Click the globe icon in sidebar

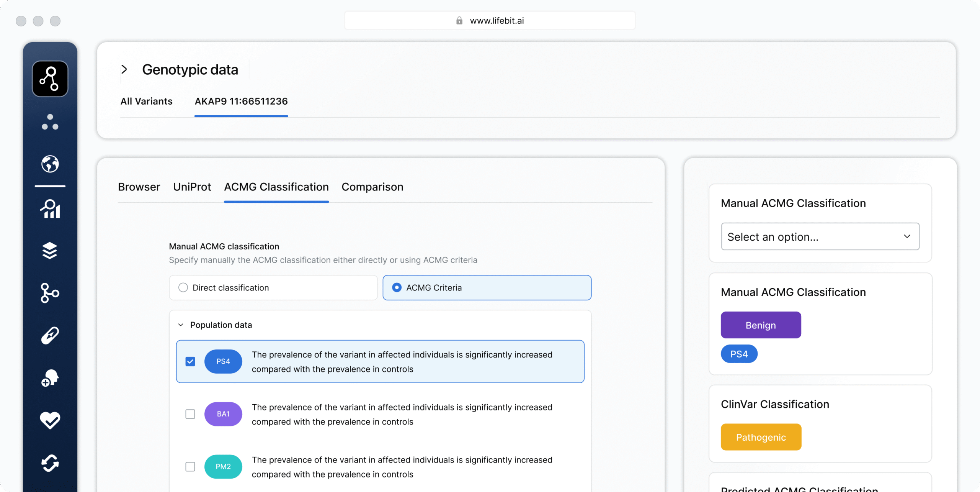pos(50,164)
